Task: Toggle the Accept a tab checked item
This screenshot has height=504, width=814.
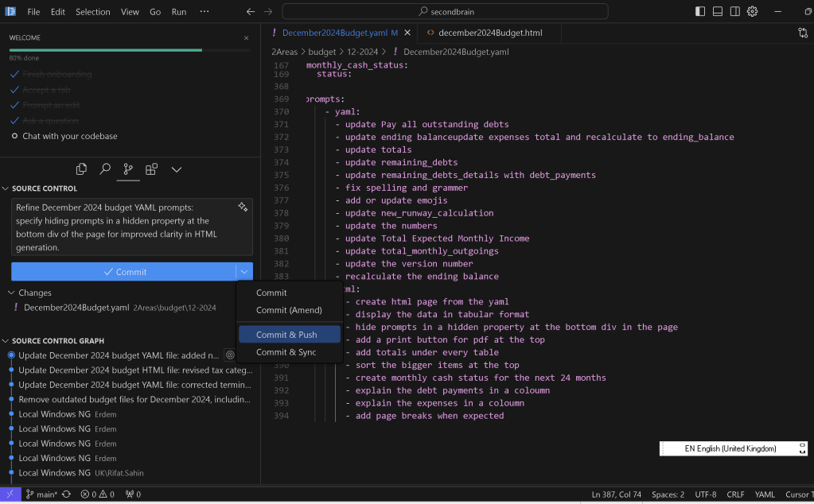Action: pyautogui.click(x=40, y=90)
